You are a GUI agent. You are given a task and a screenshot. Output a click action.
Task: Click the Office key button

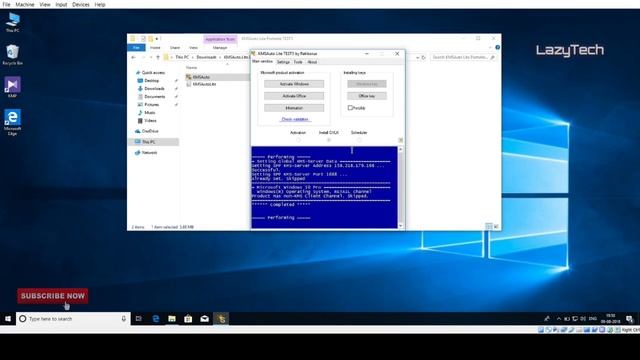coord(367,96)
